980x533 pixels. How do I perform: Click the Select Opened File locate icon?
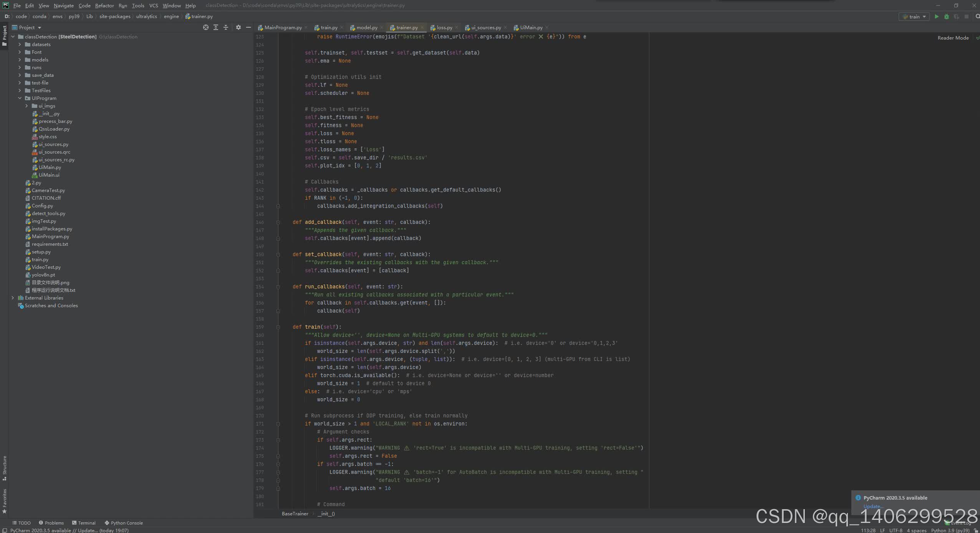[x=206, y=27]
